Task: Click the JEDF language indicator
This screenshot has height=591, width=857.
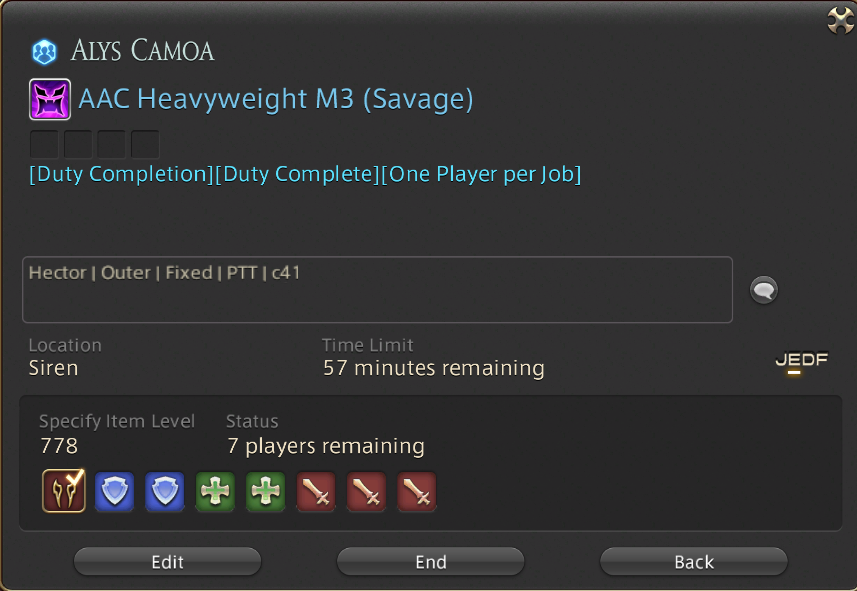Action: pyautogui.click(x=801, y=361)
